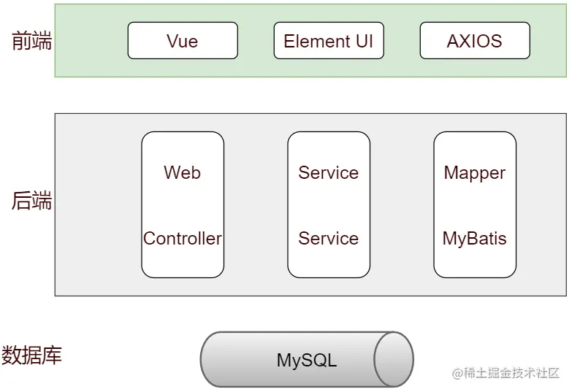Image resolution: width=572 pixels, height=392 pixels.
Task: Click the gray backend container background
Action: 99,204
